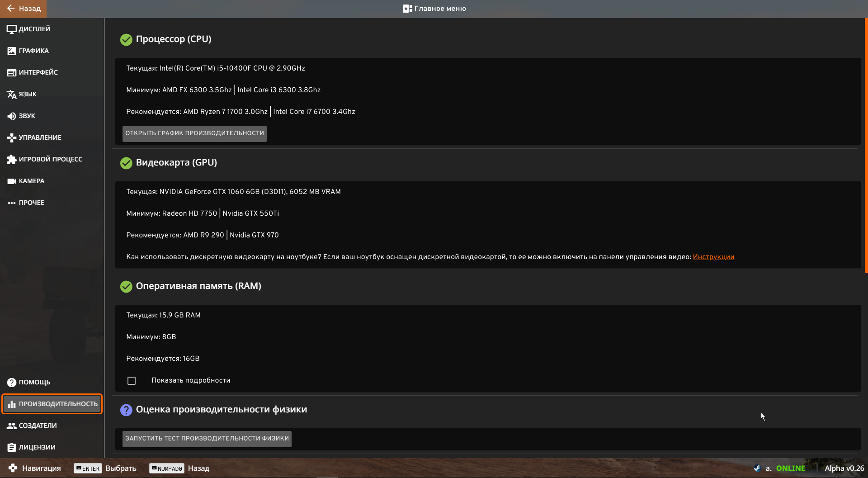Click the back arrow icon beside Назад
868x478 pixels.
[11, 8]
